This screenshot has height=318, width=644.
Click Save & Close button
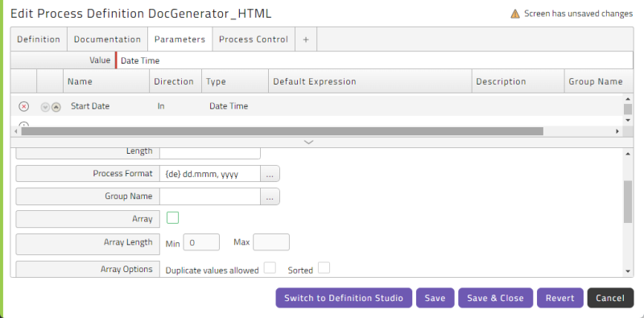click(495, 298)
